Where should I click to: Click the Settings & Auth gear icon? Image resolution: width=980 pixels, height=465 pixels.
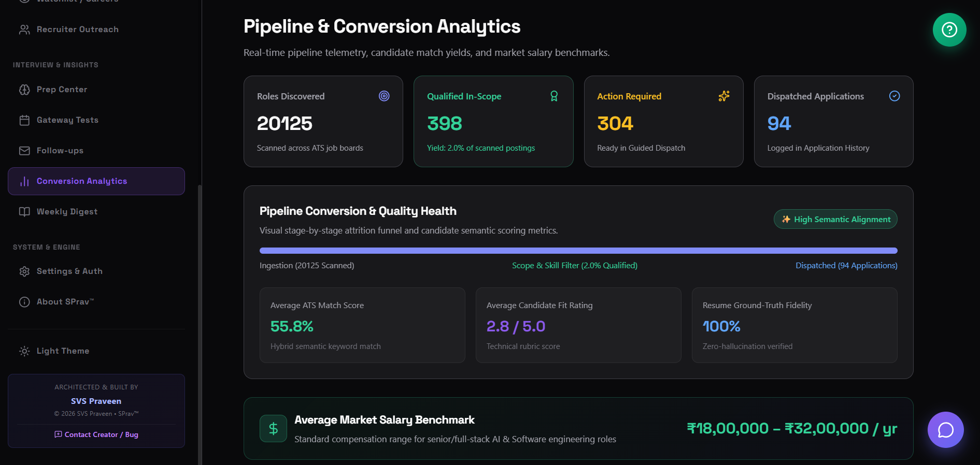(x=24, y=271)
